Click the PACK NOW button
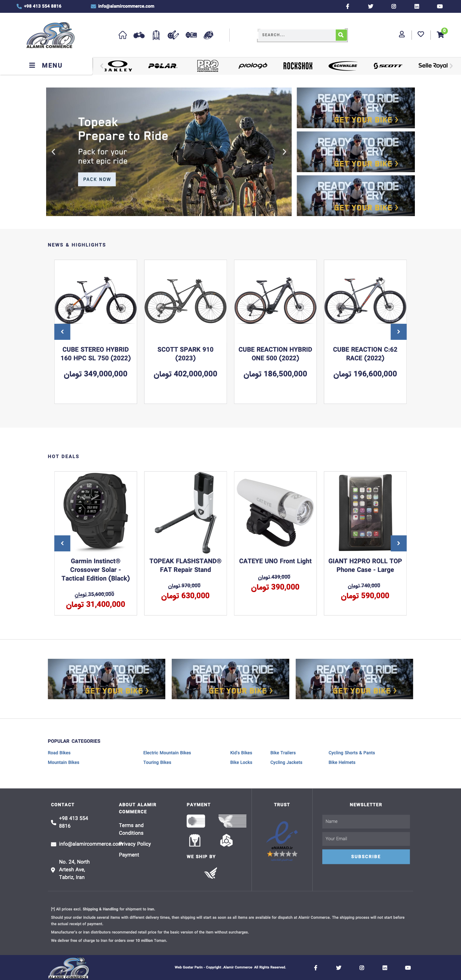Screen dimensions: 461x980 97,179
